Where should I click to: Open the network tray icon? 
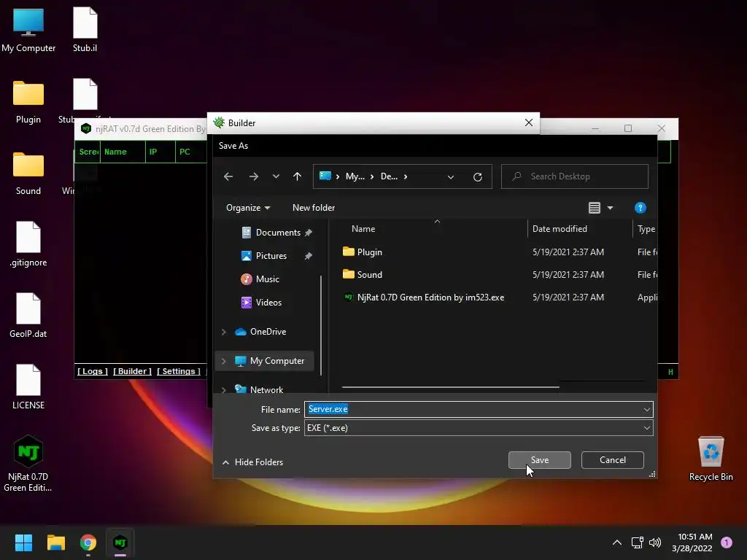[637, 542]
